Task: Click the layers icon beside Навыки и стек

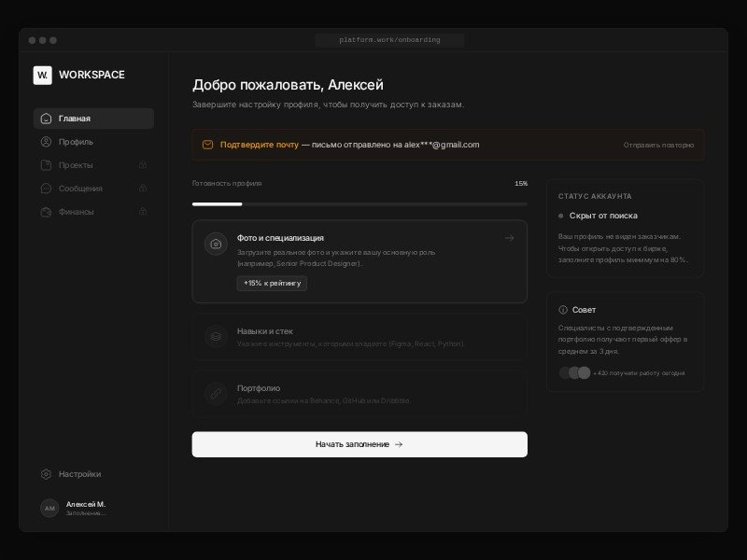Action: [x=216, y=337]
